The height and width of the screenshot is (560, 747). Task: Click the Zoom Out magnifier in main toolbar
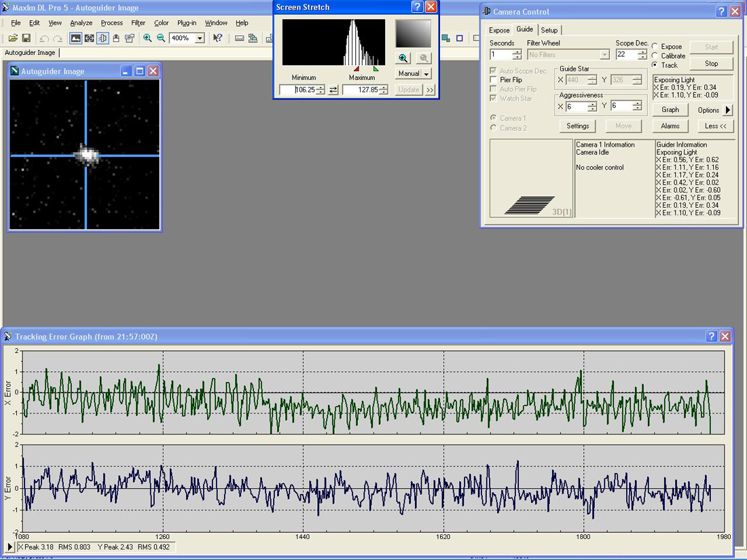[161, 39]
